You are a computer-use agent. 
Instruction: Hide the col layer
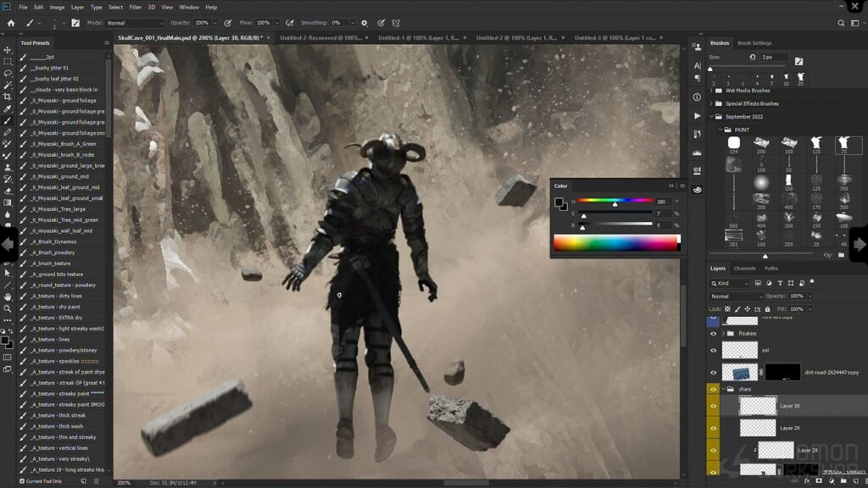click(x=713, y=350)
